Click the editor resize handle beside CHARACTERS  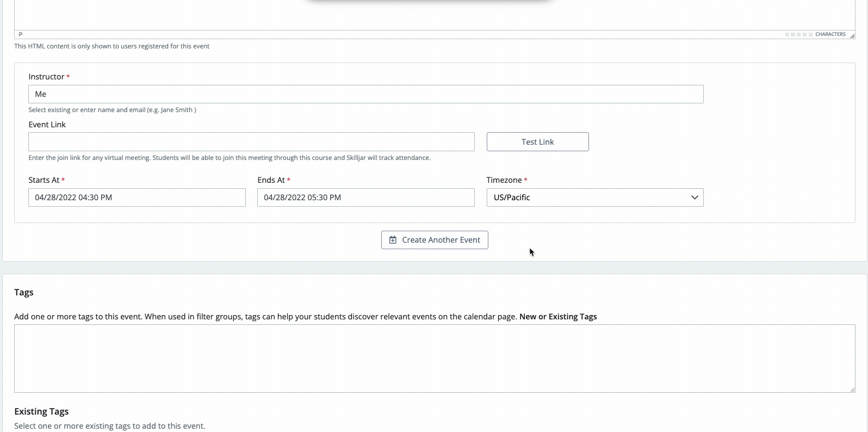852,35
